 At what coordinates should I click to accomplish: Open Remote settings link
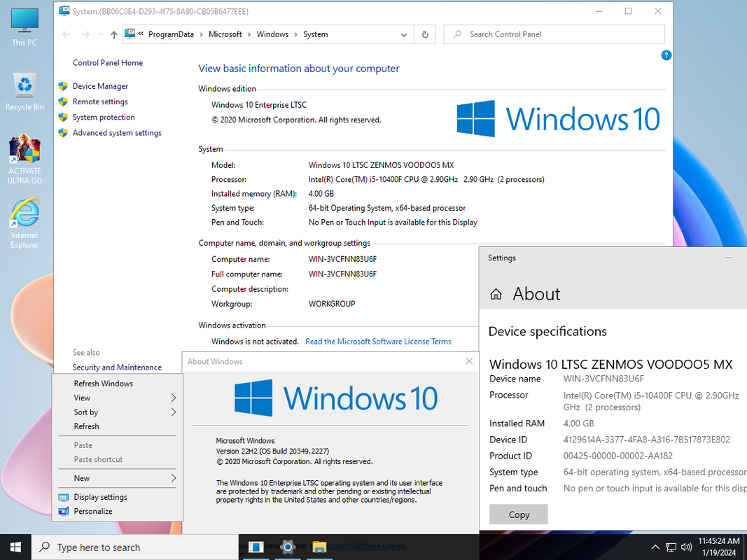(x=100, y=102)
